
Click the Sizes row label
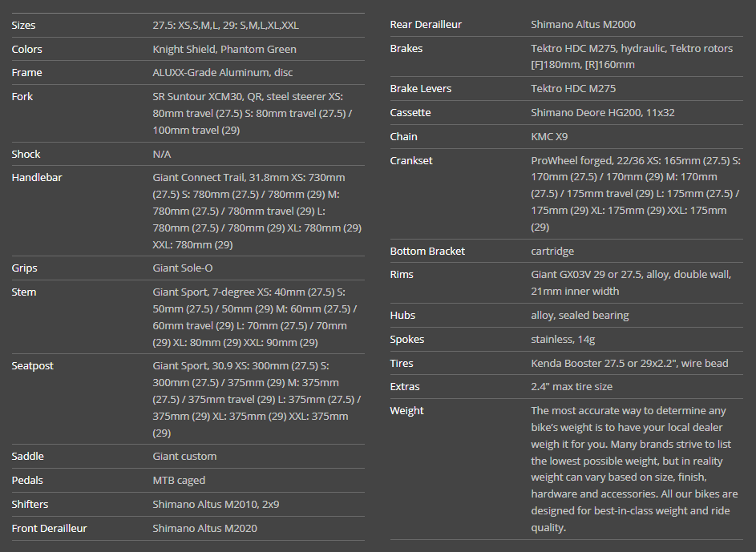(x=23, y=26)
